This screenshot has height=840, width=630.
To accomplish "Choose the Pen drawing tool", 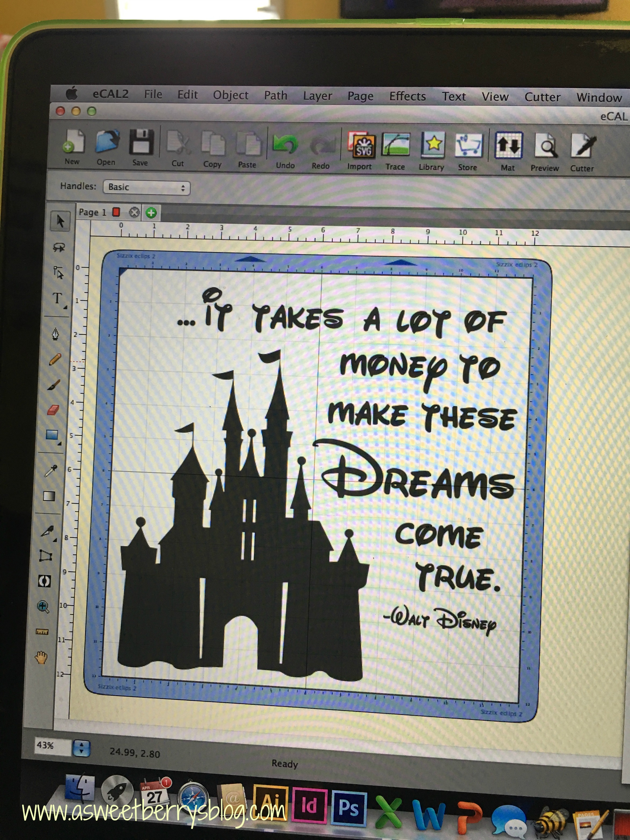I will (56, 334).
